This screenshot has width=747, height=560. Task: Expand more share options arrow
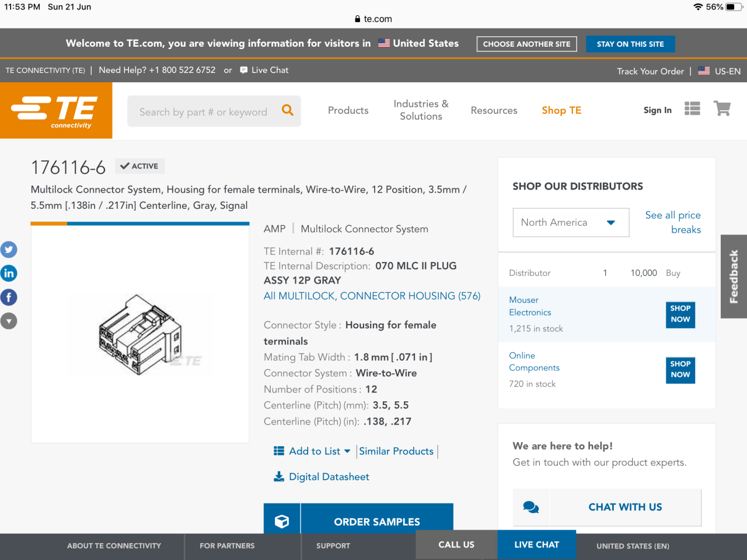[x=9, y=321]
